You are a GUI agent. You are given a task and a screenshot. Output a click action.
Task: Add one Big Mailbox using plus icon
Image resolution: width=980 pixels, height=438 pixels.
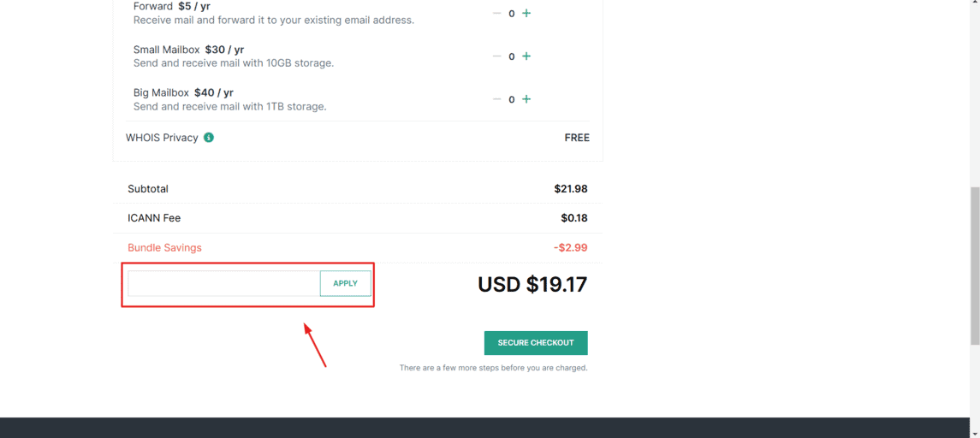click(x=526, y=99)
